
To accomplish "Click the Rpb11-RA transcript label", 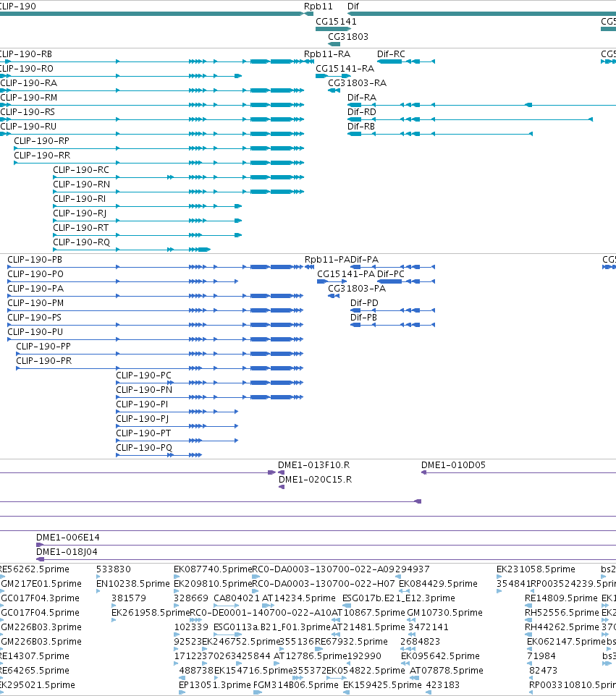I will coord(327,54).
